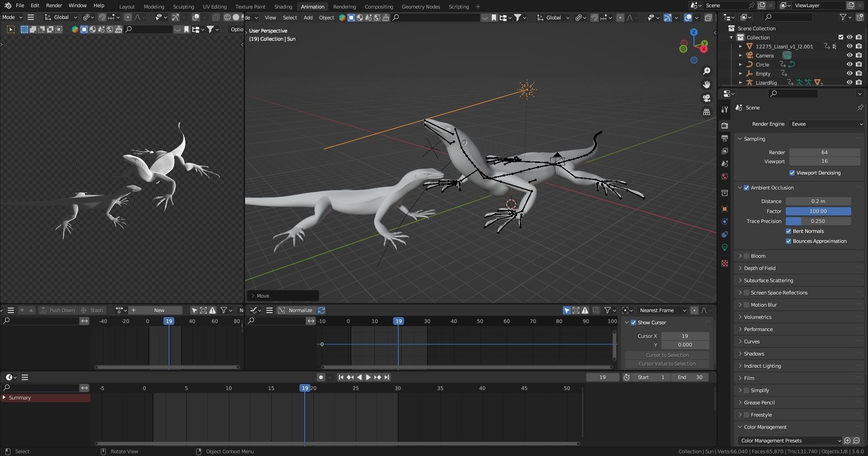Adjust the Trace Precision slider
This screenshot has width=868, height=456.
click(818, 221)
